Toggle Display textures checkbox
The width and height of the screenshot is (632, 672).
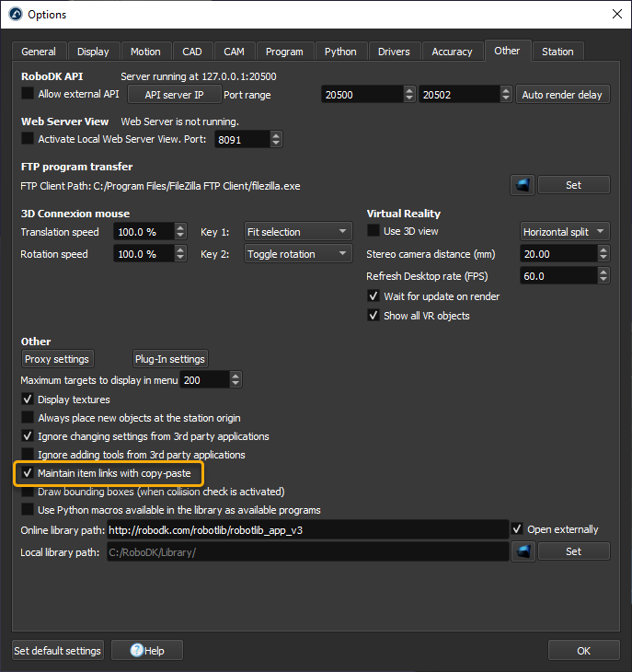pyautogui.click(x=28, y=400)
